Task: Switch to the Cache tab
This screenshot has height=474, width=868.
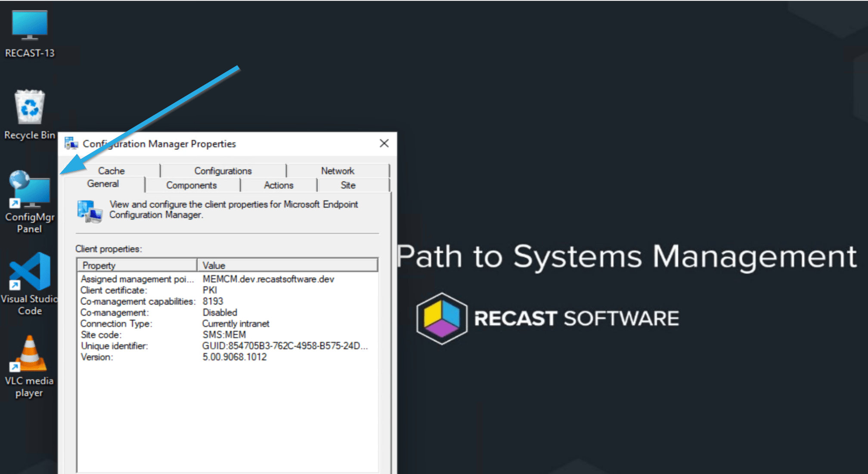Action: [x=111, y=171]
